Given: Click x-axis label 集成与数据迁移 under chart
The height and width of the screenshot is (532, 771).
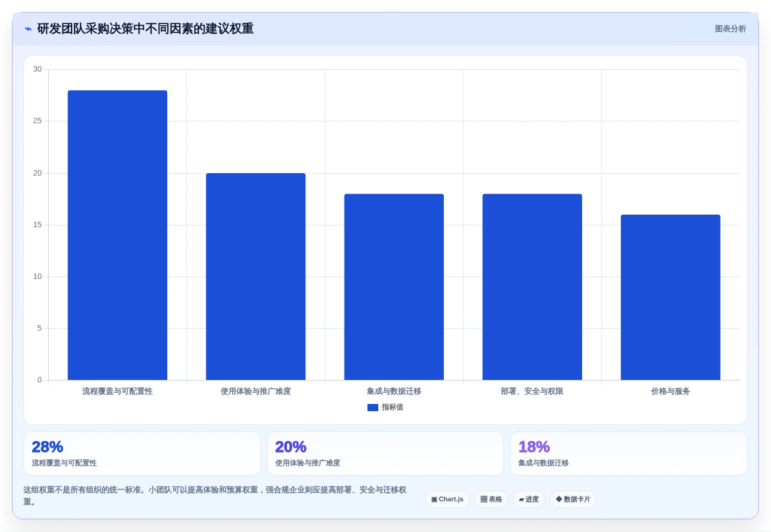Looking at the screenshot, I should [394, 391].
